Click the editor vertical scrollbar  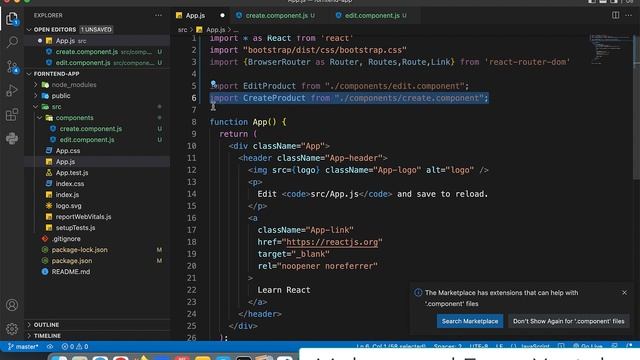pyautogui.click(x=636, y=106)
